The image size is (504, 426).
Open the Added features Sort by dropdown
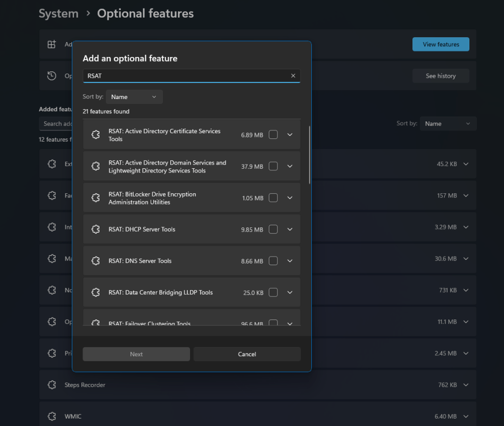(448, 124)
